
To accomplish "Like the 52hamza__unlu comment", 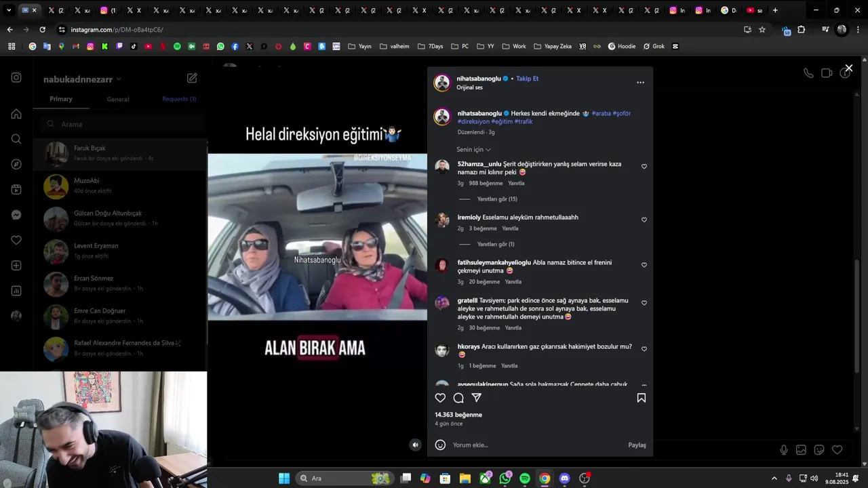I will click(644, 167).
